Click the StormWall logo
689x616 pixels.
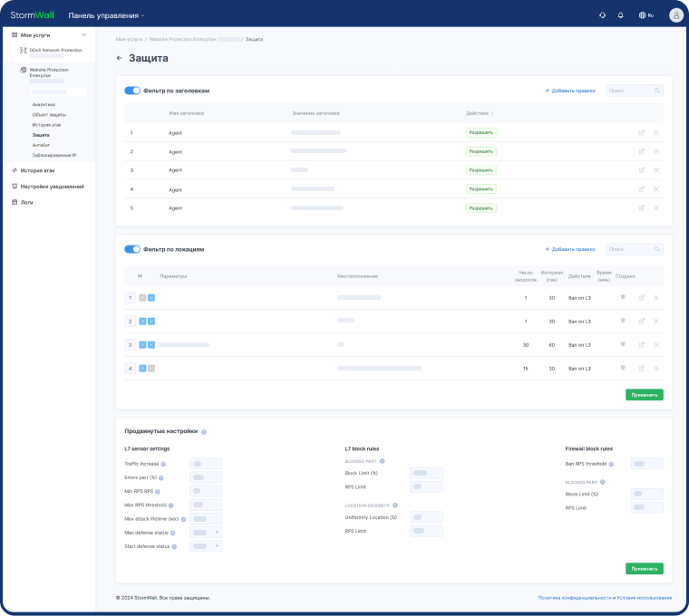coord(32,15)
